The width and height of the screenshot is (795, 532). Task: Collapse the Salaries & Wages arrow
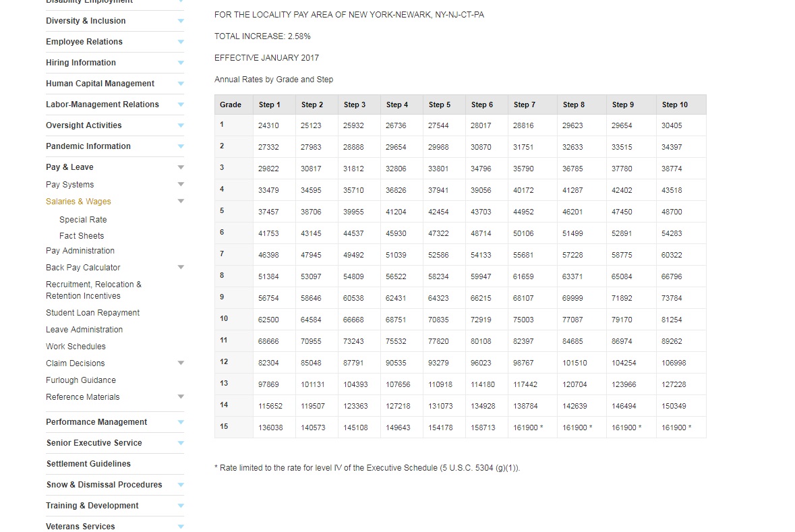[x=181, y=201]
